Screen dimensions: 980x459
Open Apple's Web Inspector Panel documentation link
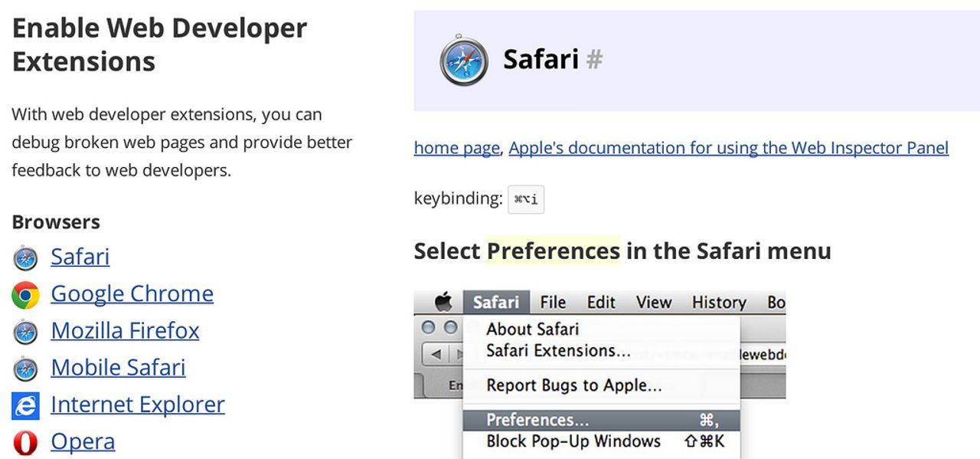click(728, 147)
